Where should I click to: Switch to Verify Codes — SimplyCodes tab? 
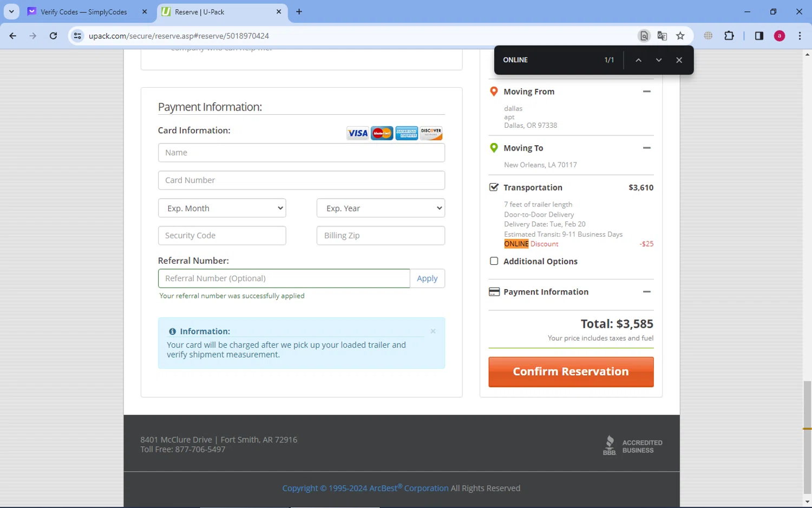pos(84,12)
